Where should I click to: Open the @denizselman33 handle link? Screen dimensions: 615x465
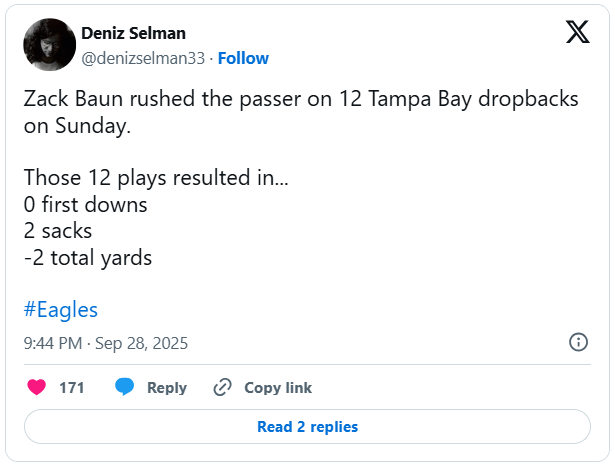point(143,58)
